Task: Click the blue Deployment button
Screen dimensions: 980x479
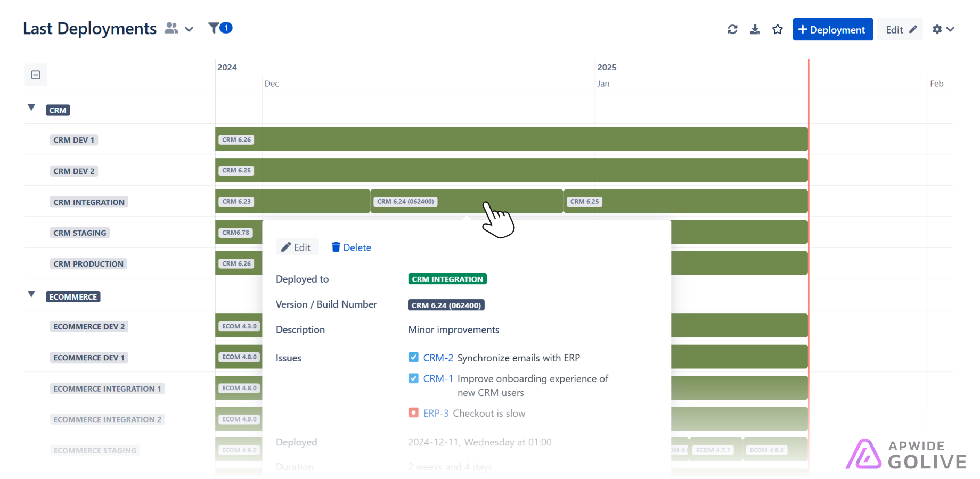Action: (x=832, y=30)
